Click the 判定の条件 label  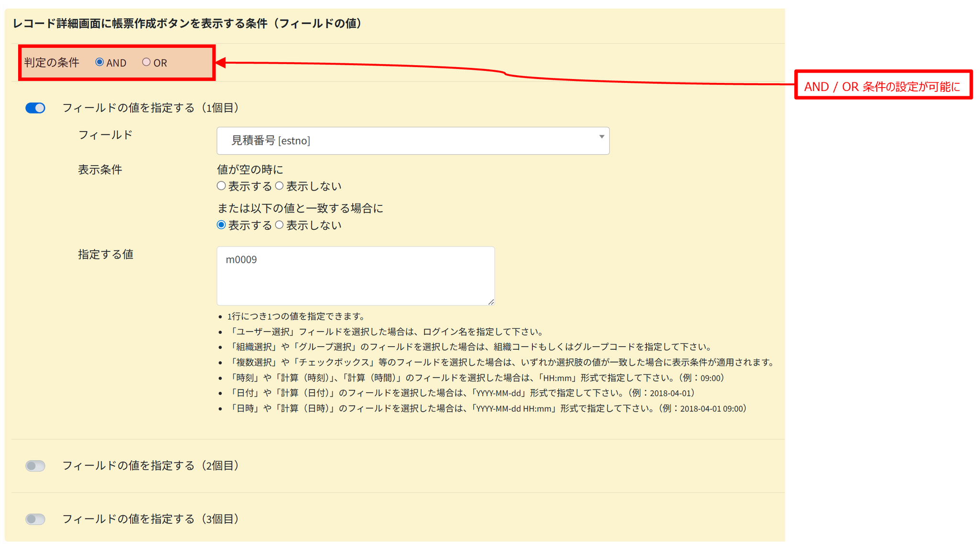click(52, 63)
